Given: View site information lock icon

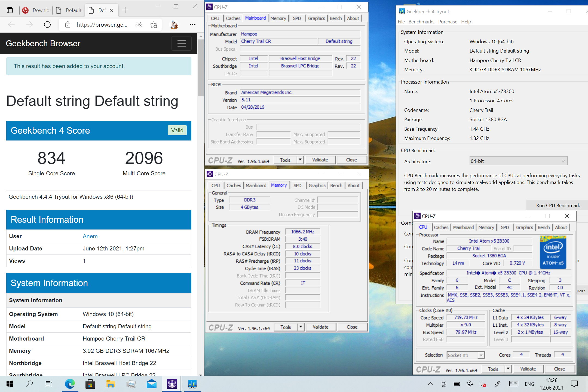Looking at the screenshot, I should tap(68, 25).
